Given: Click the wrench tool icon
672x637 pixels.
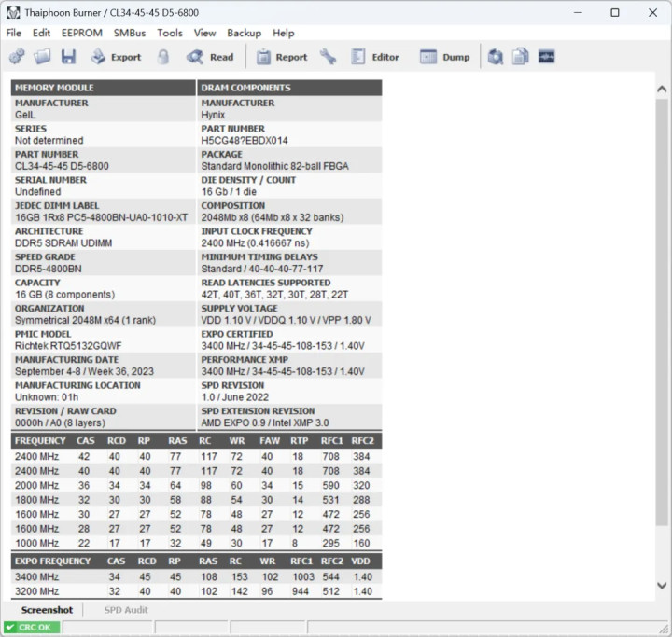Looking at the screenshot, I should point(328,57).
